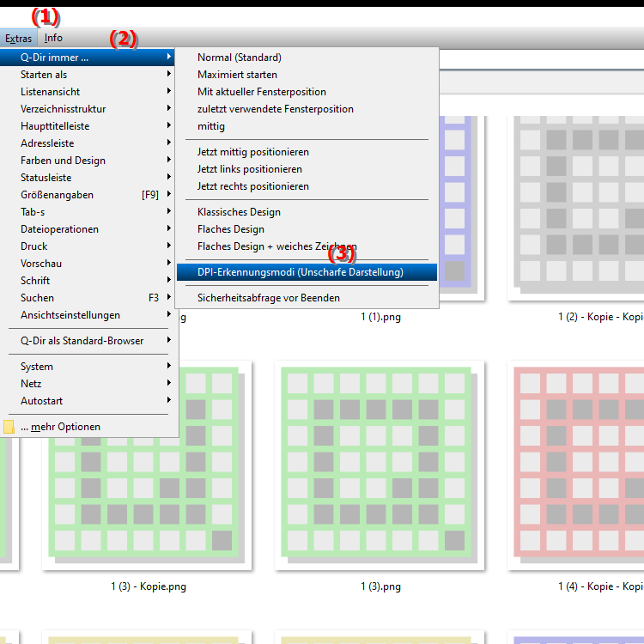Select the red '1 (4) - Kopie' thumbnail

(576, 465)
